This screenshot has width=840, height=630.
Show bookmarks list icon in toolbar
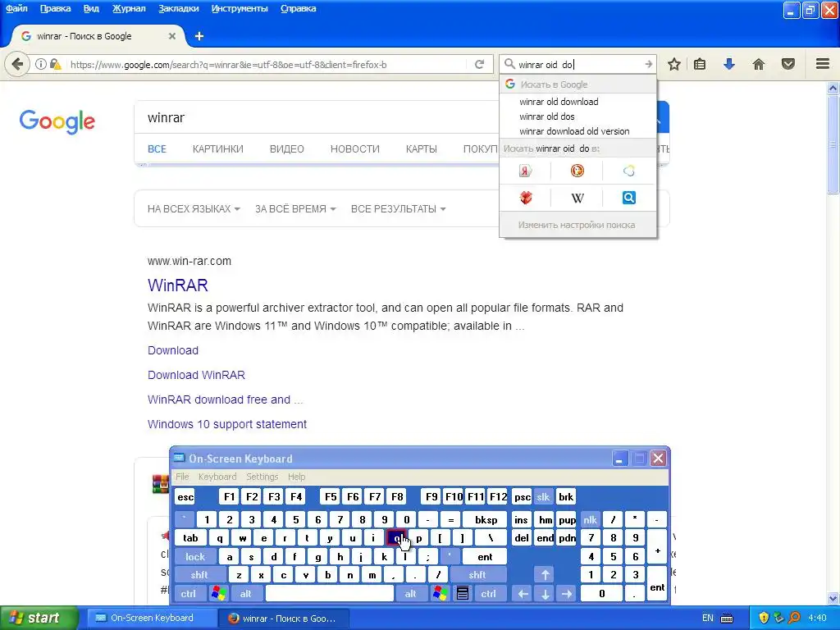pos(700,65)
